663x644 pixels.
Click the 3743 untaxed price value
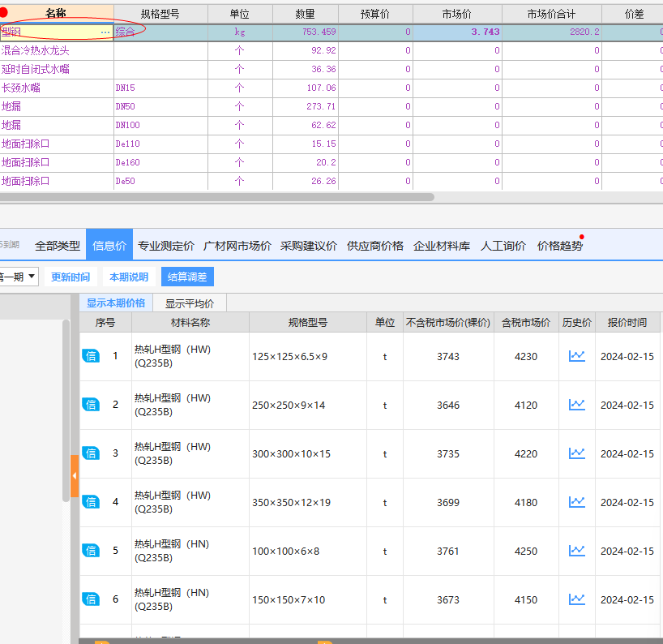click(448, 356)
